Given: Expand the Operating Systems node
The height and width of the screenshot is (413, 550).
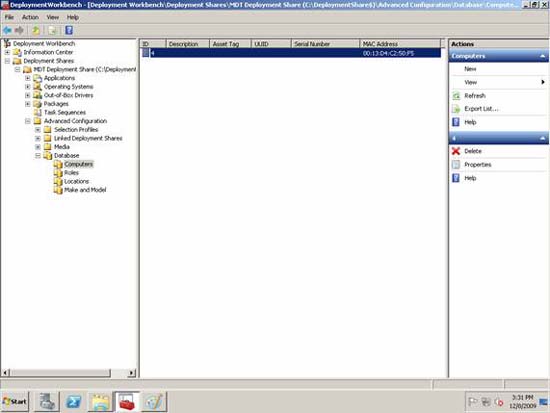Looking at the screenshot, I should (x=28, y=87).
